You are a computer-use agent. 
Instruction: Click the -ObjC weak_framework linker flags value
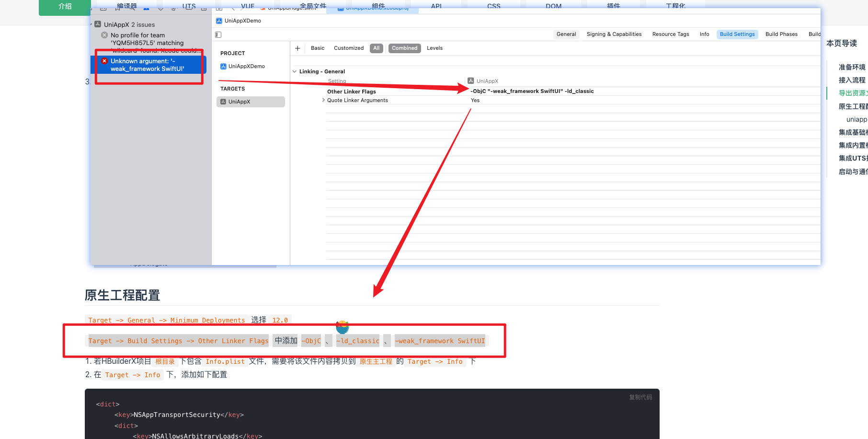click(x=532, y=91)
